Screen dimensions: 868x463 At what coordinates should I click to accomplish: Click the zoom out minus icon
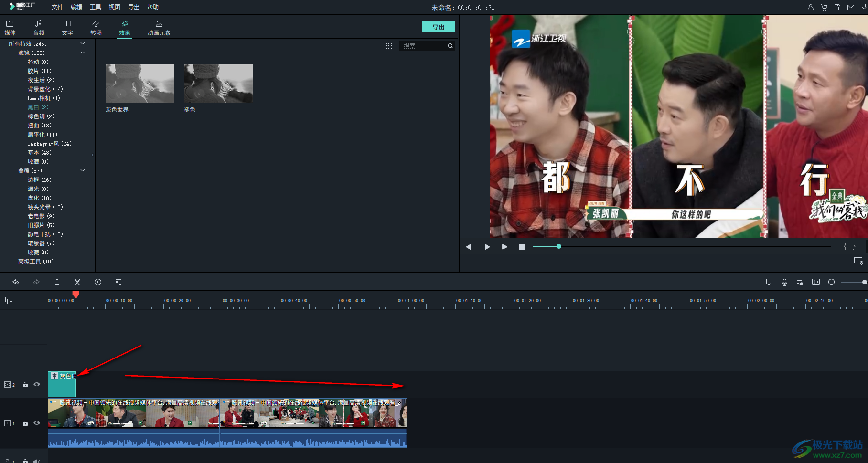pyautogui.click(x=831, y=282)
